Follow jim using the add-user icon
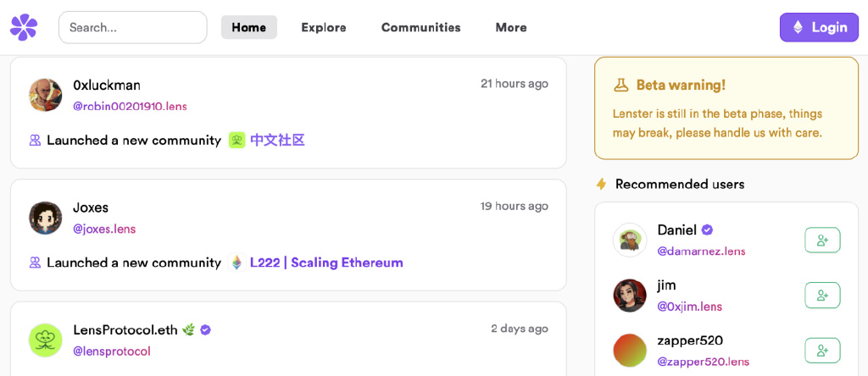 (822, 296)
